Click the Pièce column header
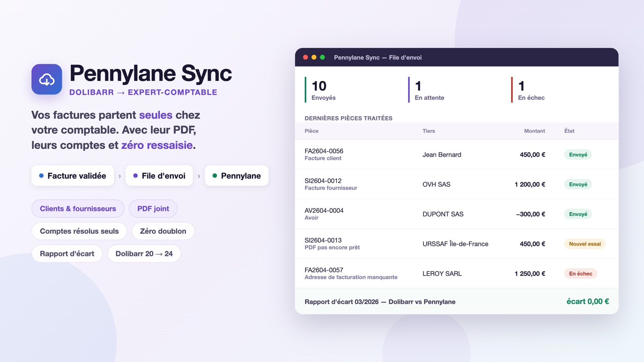The image size is (644, 362). [x=312, y=131]
